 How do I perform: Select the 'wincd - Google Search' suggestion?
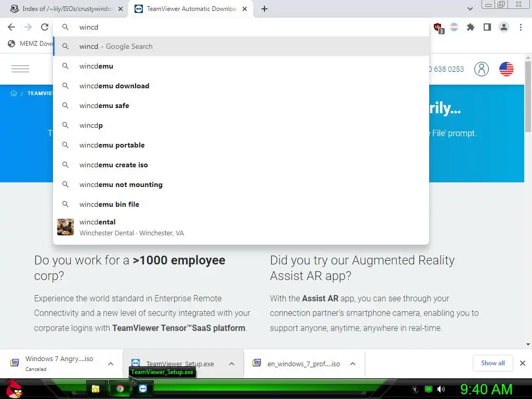(x=241, y=46)
